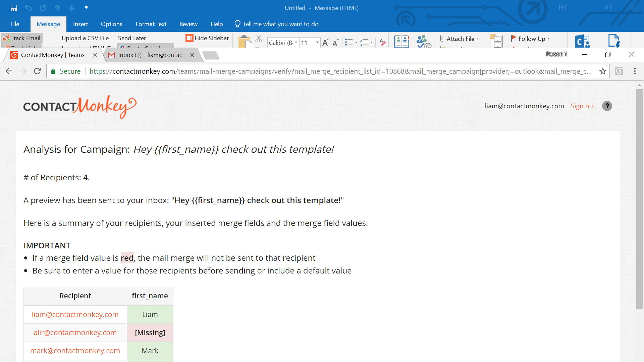Click the Undo arrow in Outlook title bar

(29, 8)
